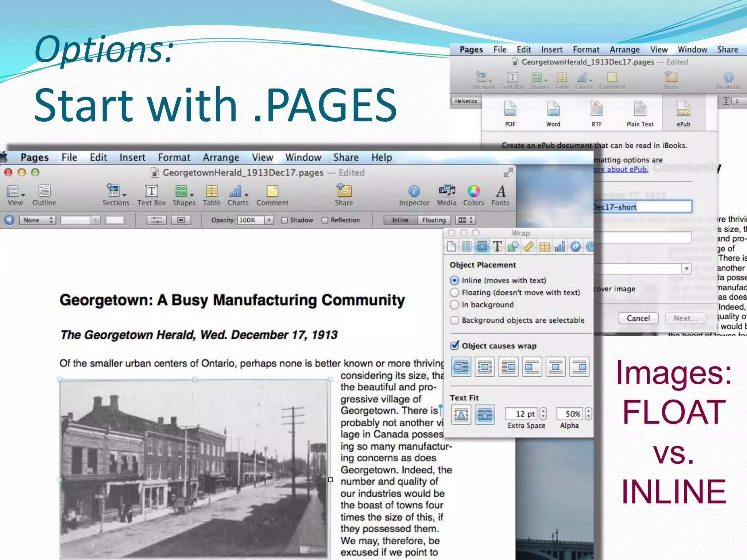Select the Link inspector icon
Screen dimensions: 747x560
pyautogui.click(x=576, y=246)
